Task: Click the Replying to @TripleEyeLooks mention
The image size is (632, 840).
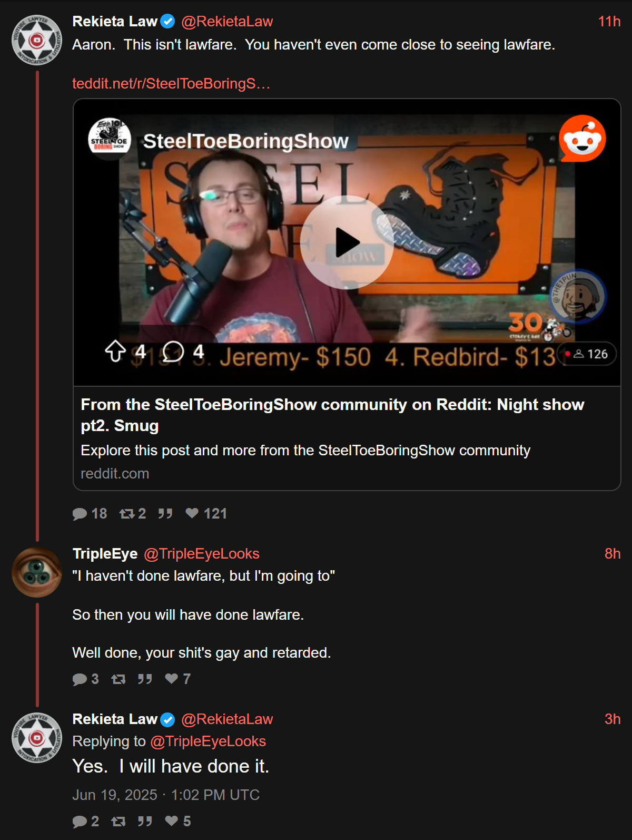Action: (x=208, y=741)
